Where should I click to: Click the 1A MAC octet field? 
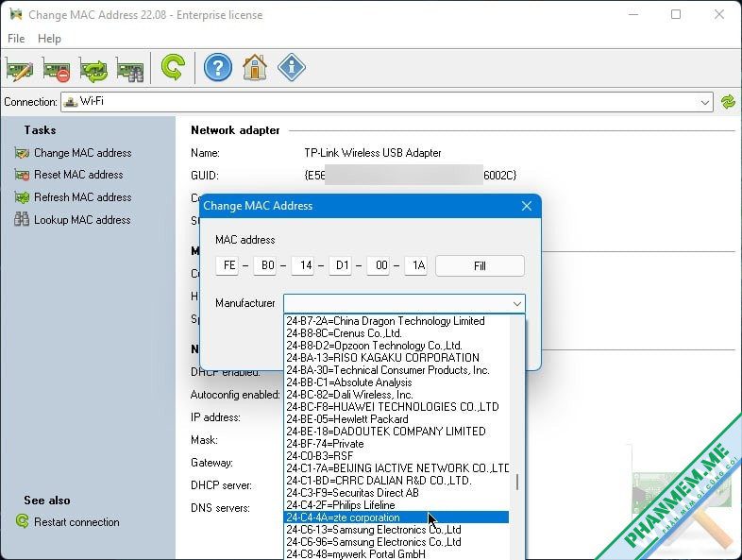click(x=416, y=265)
